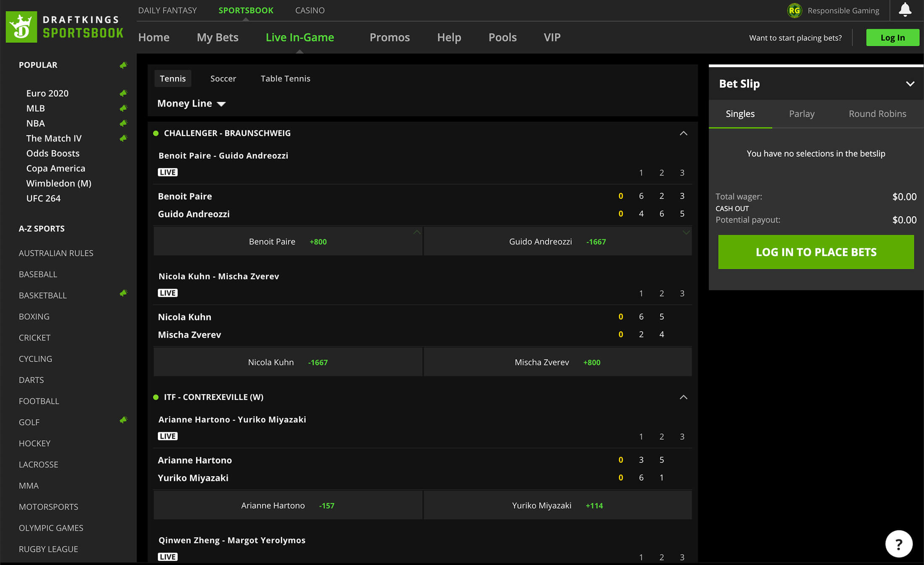Toggle collapse Challenger Braunschweig section
Image resolution: width=924 pixels, height=565 pixels.
(684, 133)
